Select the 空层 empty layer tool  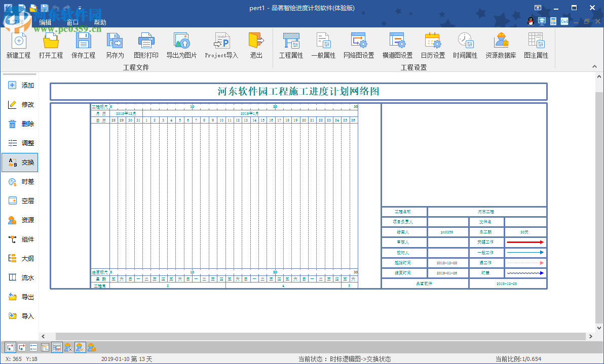click(20, 201)
